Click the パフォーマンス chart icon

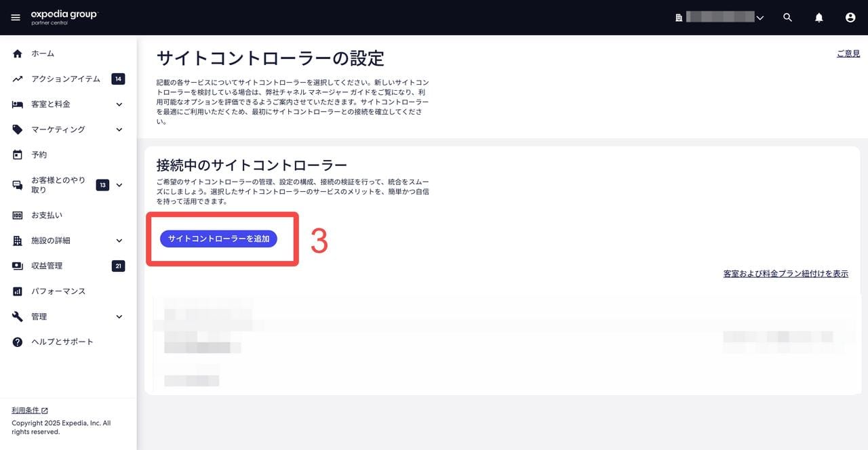[18, 291]
